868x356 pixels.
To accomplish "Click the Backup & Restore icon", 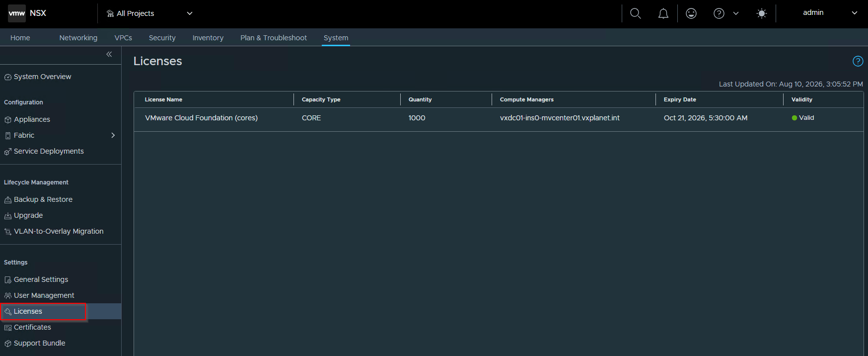I will pyautogui.click(x=8, y=200).
